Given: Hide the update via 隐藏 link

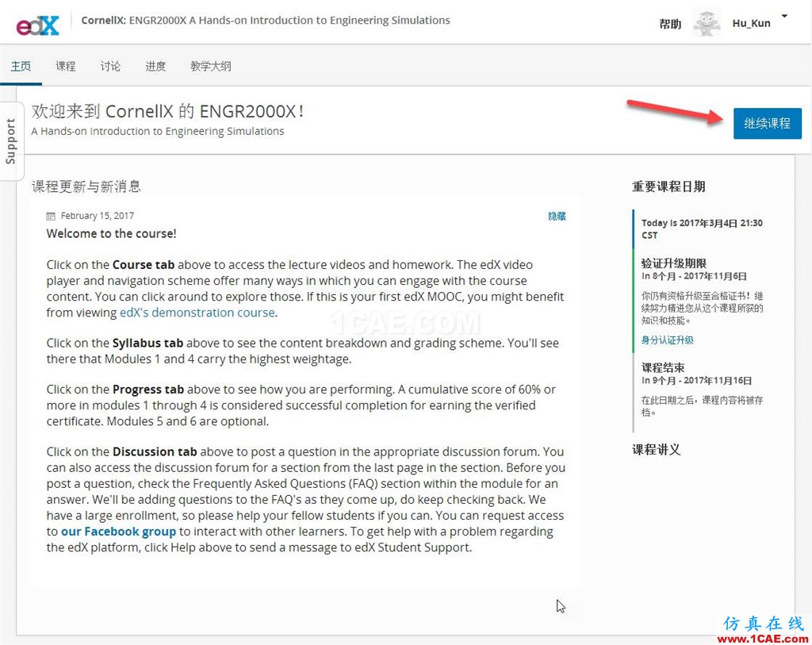Looking at the screenshot, I should pos(557,216).
